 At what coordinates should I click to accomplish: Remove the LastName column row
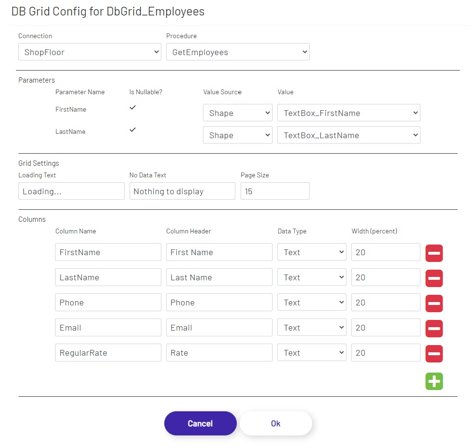[x=433, y=278]
